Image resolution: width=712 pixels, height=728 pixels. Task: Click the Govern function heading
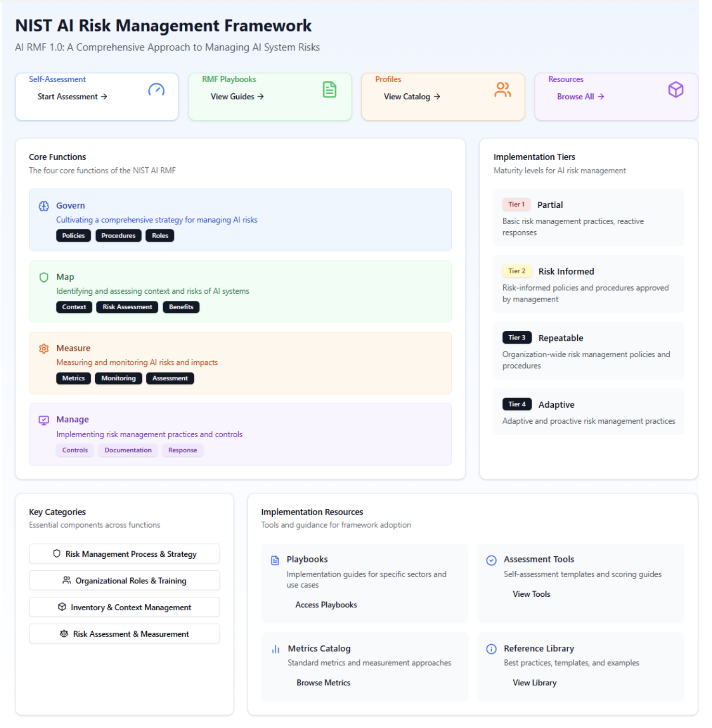click(x=71, y=206)
